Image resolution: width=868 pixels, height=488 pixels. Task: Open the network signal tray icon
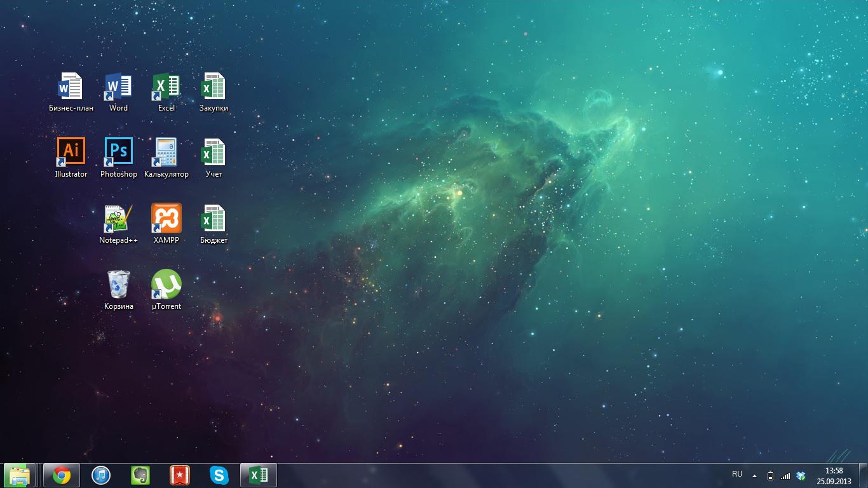(x=785, y=475)
